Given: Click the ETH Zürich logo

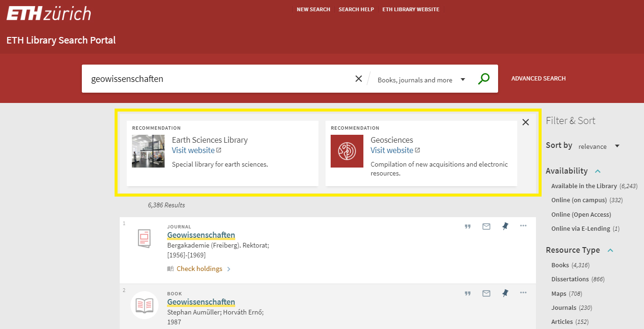Looking at the screenshot, I should [x=49, y=13].
